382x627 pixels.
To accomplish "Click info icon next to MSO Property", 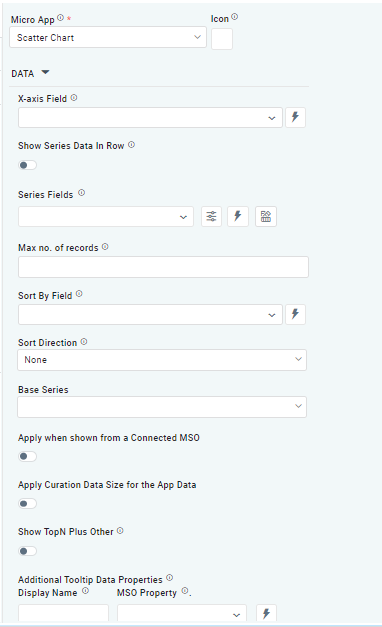I will [185, 591].
